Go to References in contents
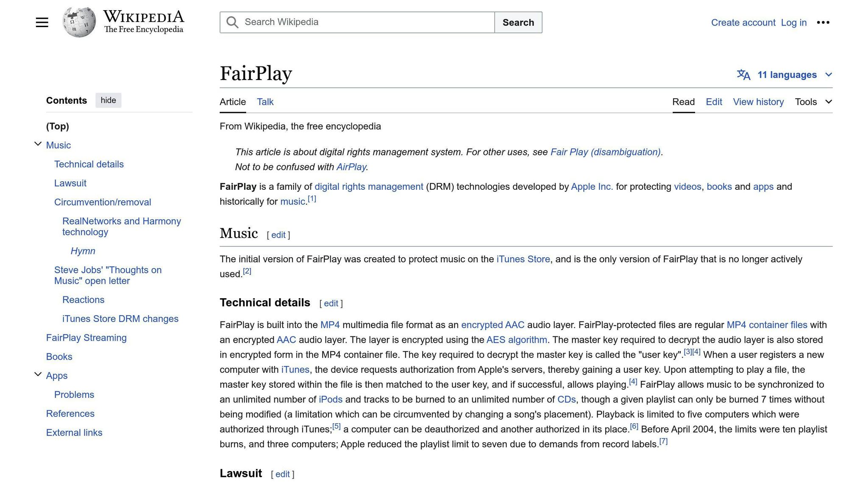The width and height of the screenshot is (868, 488). [x=70, y=414]
